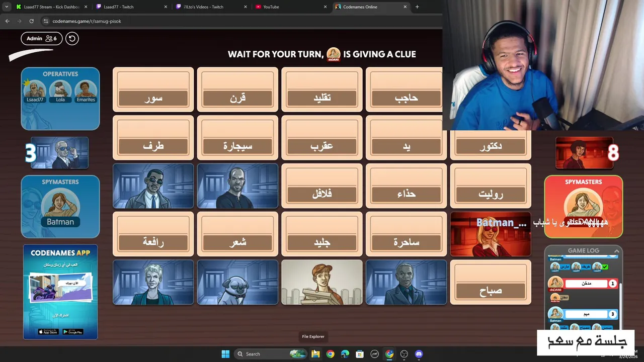Click the revealed blue agent card with the dog

coord(237,283)
